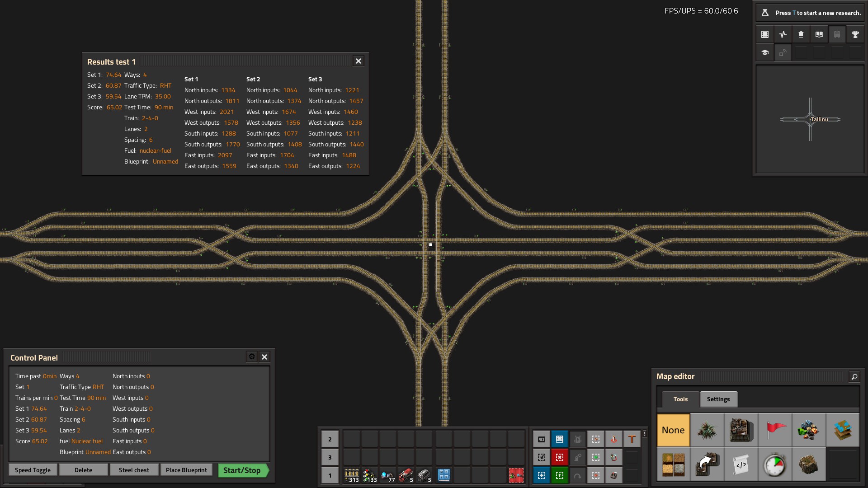Click the disabled alert-bell shortcut

coord(578,439)
